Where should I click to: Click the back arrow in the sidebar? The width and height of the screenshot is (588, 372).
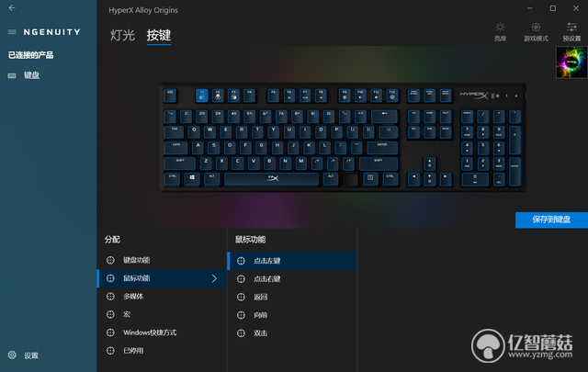pos(12,8)
